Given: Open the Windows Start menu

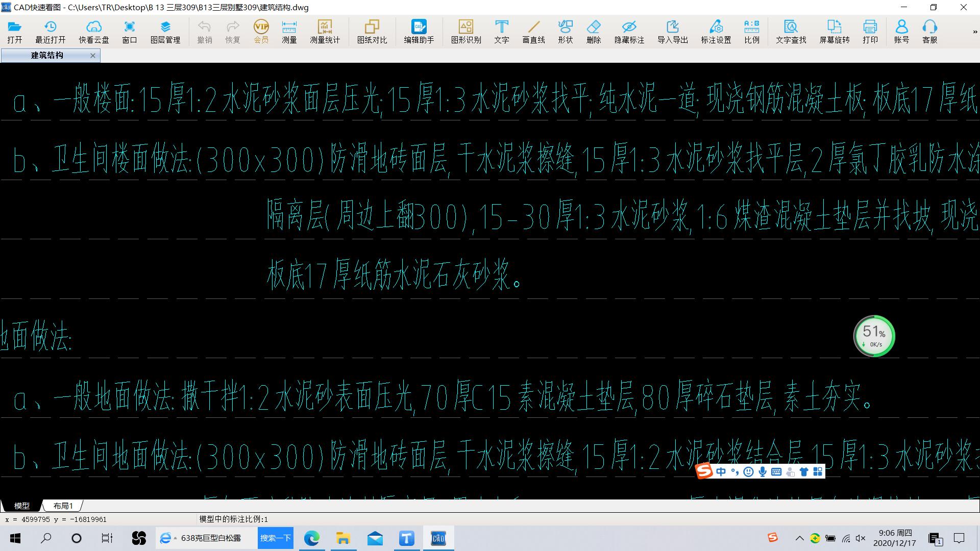Looking at the screenshot, I should [x=15, y=538].
